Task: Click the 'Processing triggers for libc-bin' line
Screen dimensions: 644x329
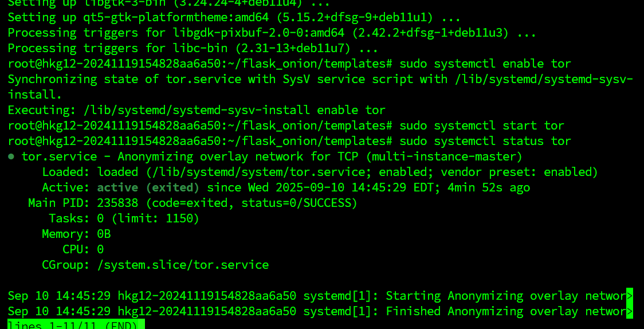Action: click(x=193, y=48)
